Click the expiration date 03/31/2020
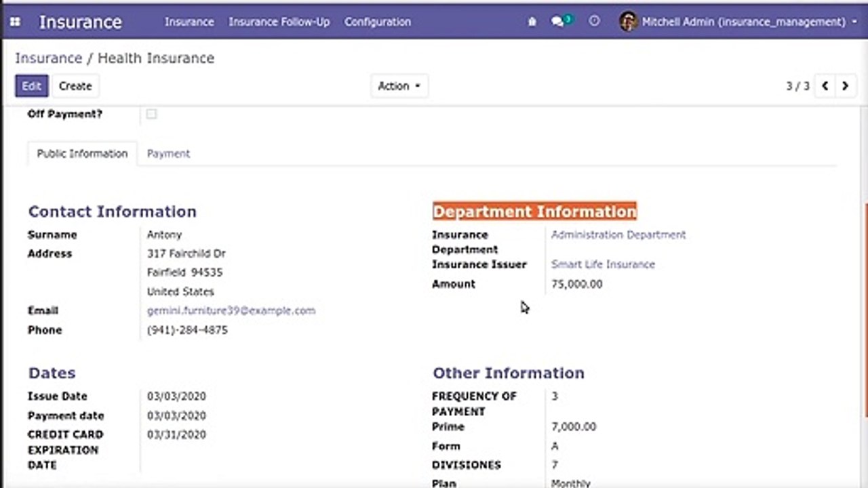868x488 pixels. [176, 434]
